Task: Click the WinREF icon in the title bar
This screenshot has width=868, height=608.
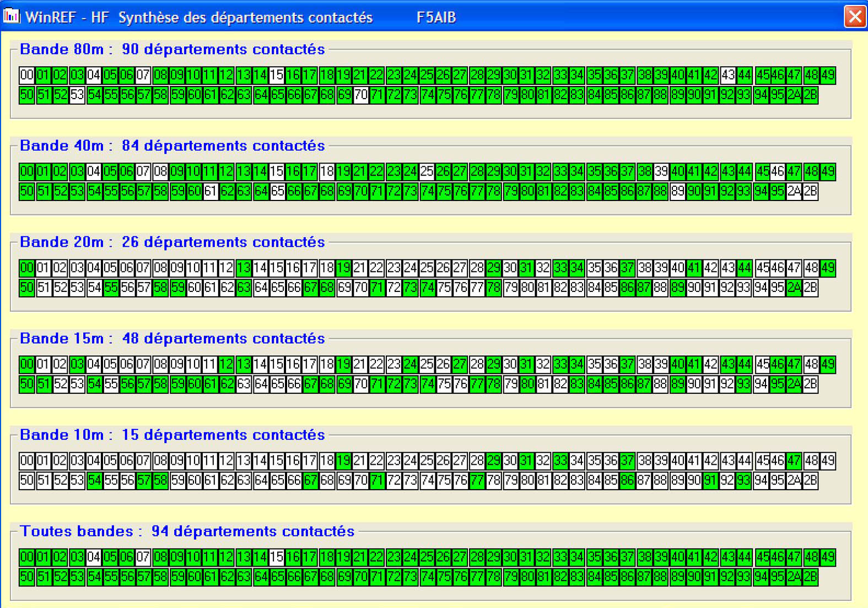Action: click(x=11, y=16)
